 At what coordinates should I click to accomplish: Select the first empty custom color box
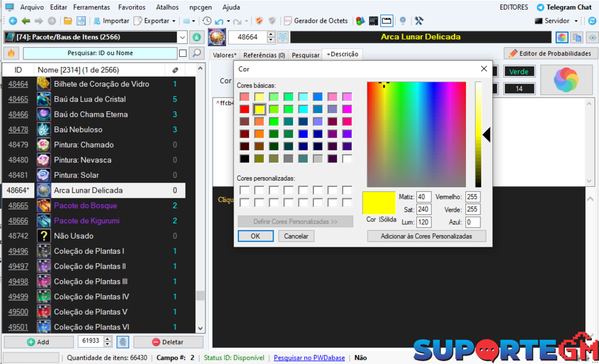[x=244, y=190]
